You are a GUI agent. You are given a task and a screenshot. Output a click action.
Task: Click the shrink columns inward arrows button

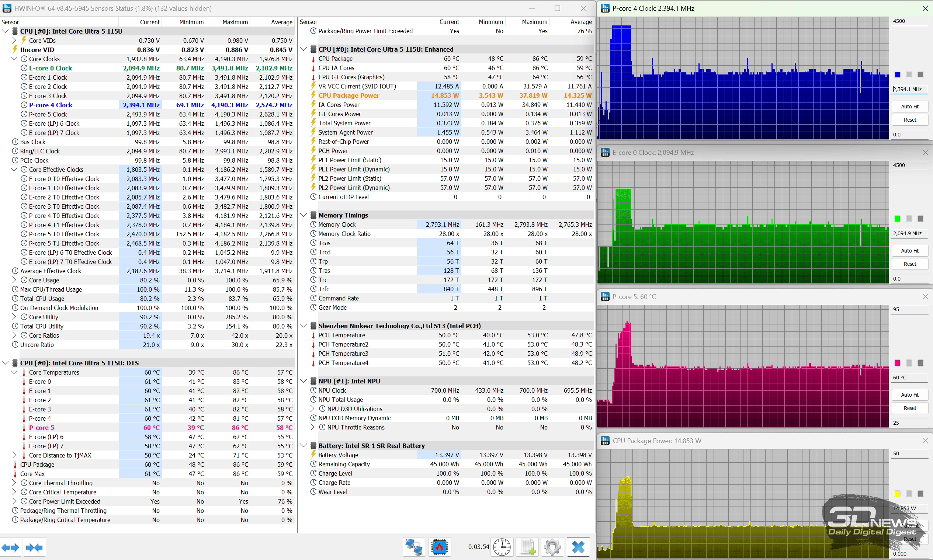(34, 547)
